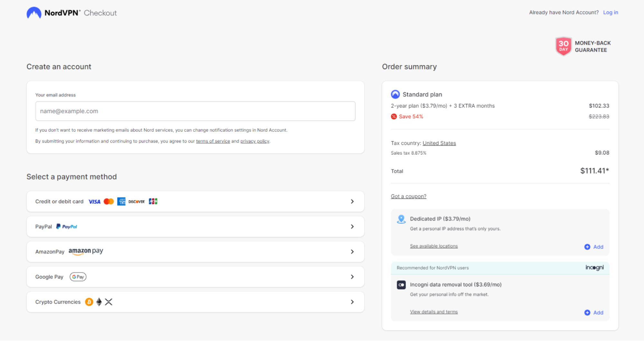Screen dimensions: 644x341
Task: Click the Incogni tool square icon
Action: pos(401,285)
